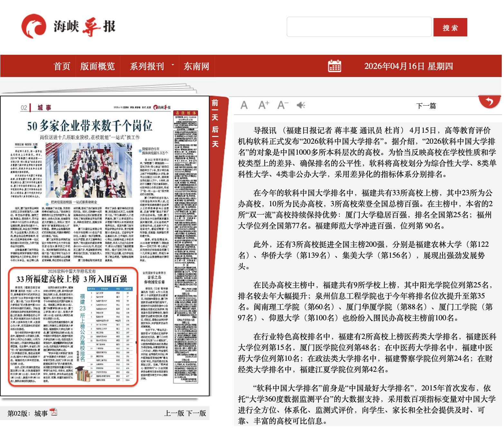
Task: Click the red 搜索 button
Action: point(450,28)
